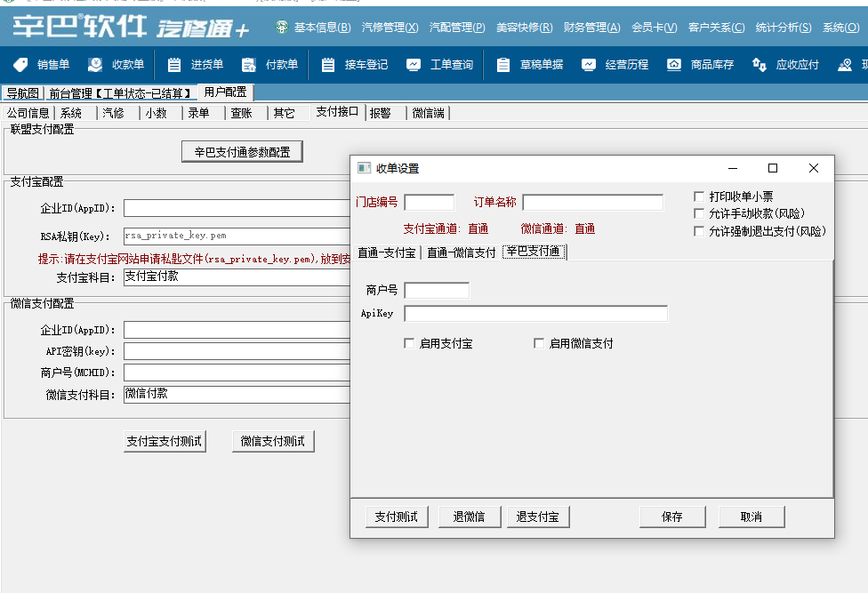Viewport: 868px width, 593px height.
Task: Focus the 订单名称 input field
Action: [x=593, y=203]
